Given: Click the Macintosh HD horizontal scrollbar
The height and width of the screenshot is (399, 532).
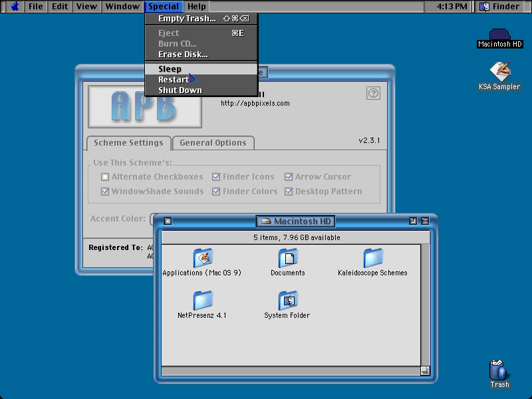Looking at the screenshot, I should click(x=291, y=371).
